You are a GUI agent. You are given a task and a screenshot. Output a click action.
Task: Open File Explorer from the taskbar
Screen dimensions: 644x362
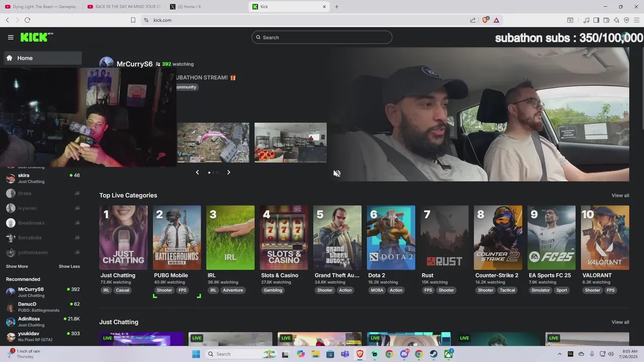pos(315,354)
